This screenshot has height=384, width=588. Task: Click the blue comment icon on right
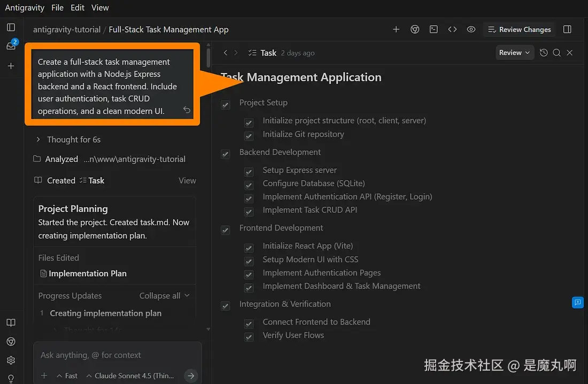577,302
